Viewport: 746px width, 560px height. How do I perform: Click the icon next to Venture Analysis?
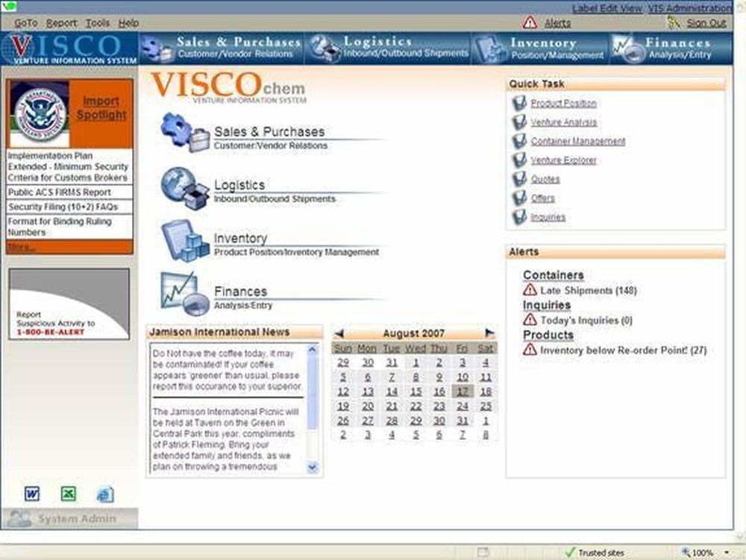point(519,122)
